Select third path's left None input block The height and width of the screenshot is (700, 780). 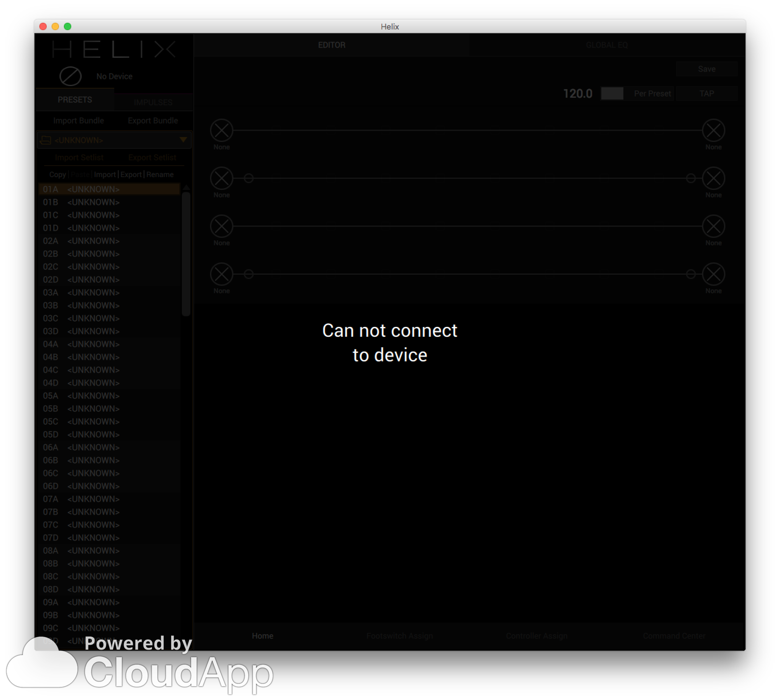[222, 226]
